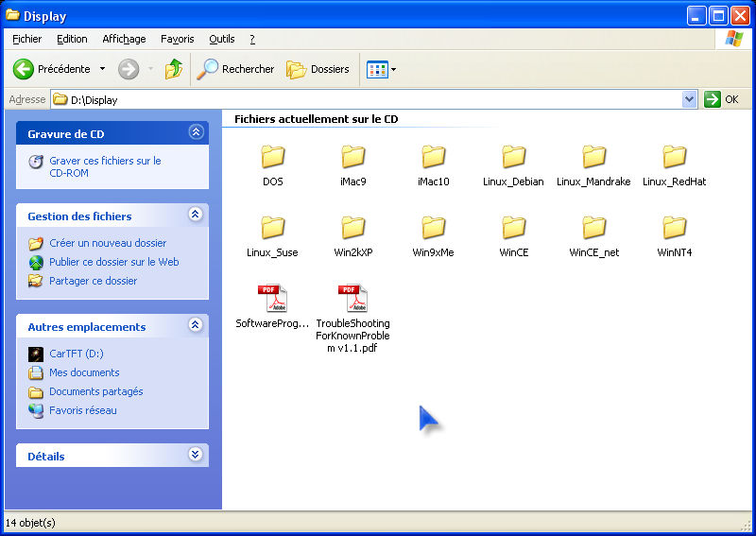Select the Win2kXP folder
The height and width of the screenshot is (536, 756).
352,228
